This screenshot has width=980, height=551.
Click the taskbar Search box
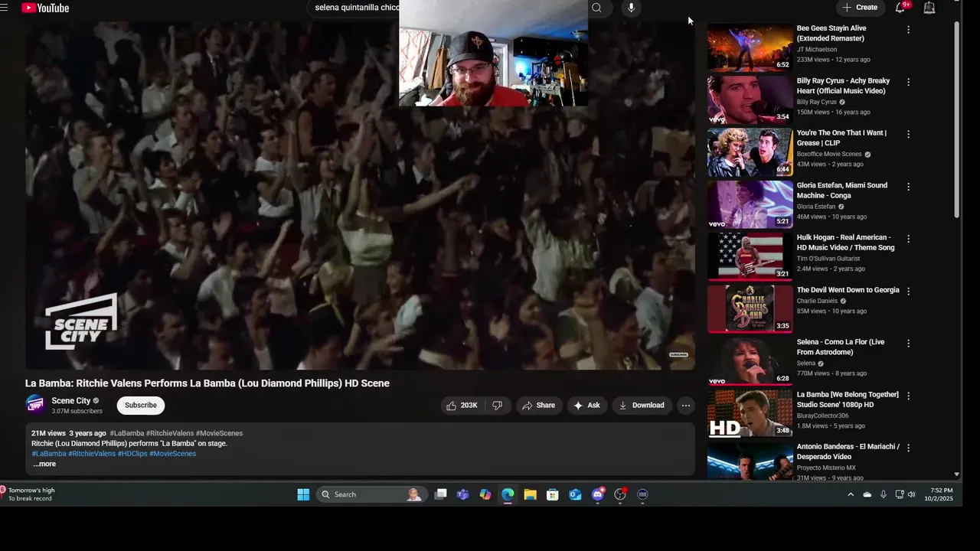371,494
